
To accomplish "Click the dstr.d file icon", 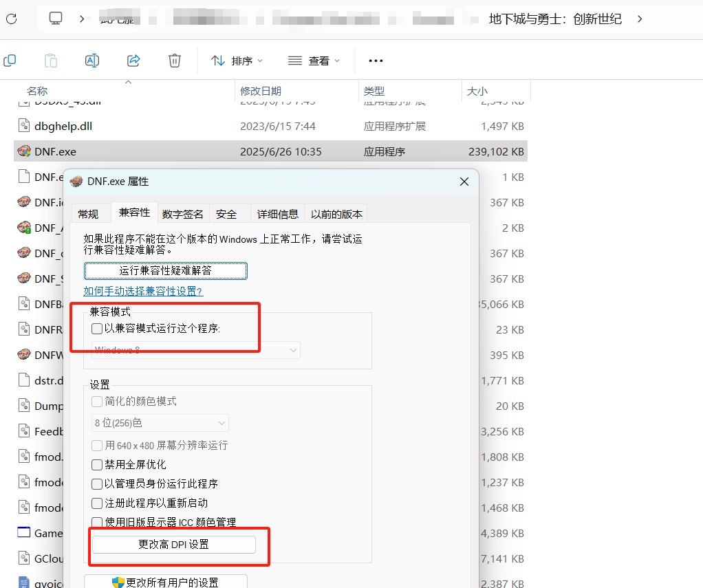I will [24, 380].
